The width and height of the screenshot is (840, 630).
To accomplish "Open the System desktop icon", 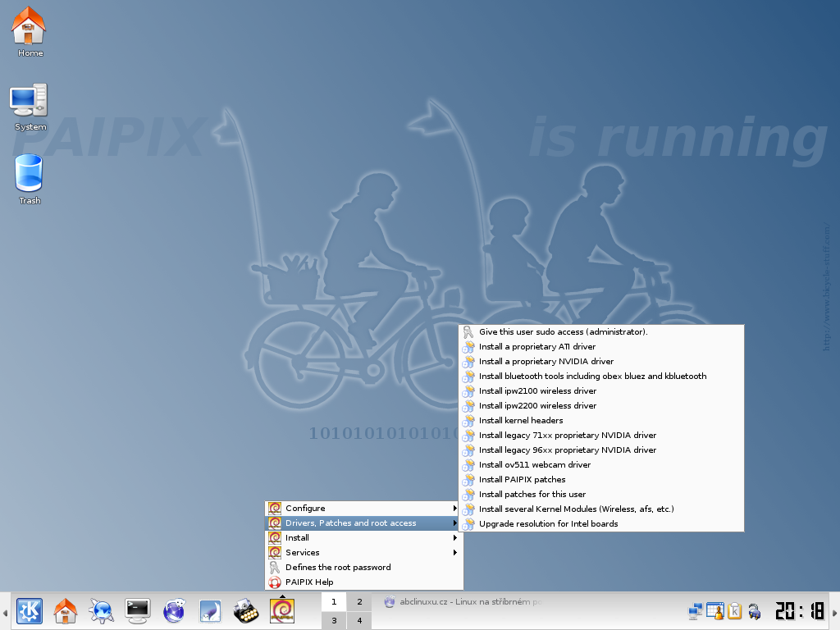I will pos(30,107).
